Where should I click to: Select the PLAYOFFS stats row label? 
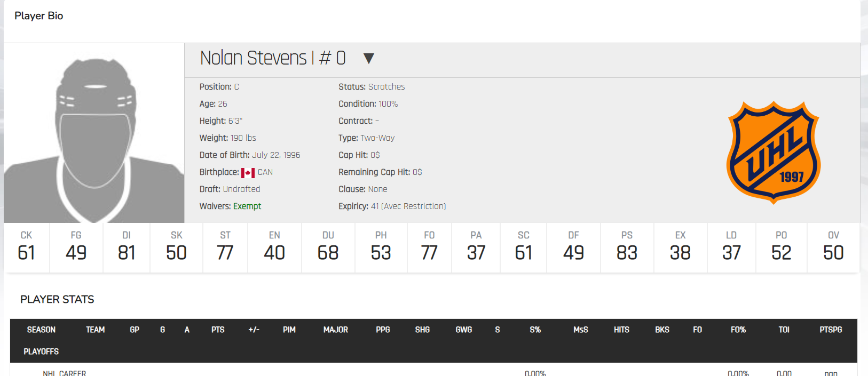click(41, 351)
